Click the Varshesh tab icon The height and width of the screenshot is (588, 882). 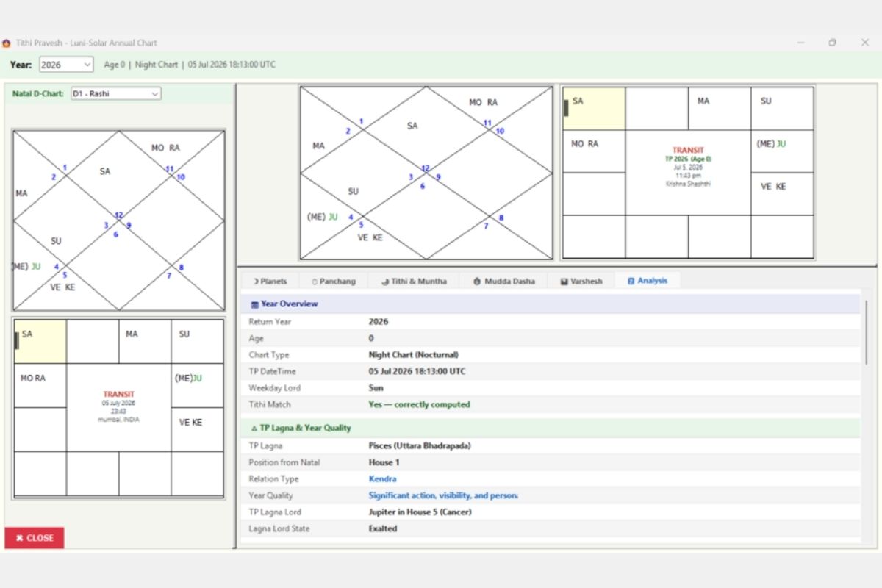[564, 282]
